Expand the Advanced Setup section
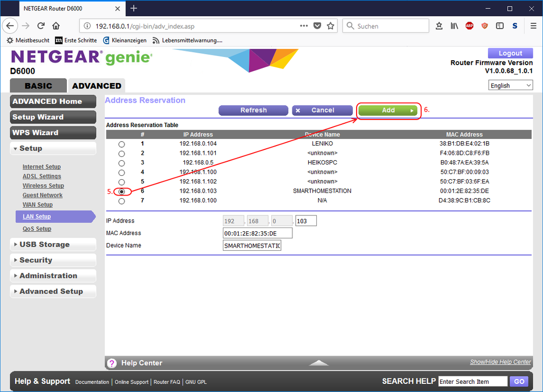Image resolution: width=543 pixels, height=392 pixels. 53,292
